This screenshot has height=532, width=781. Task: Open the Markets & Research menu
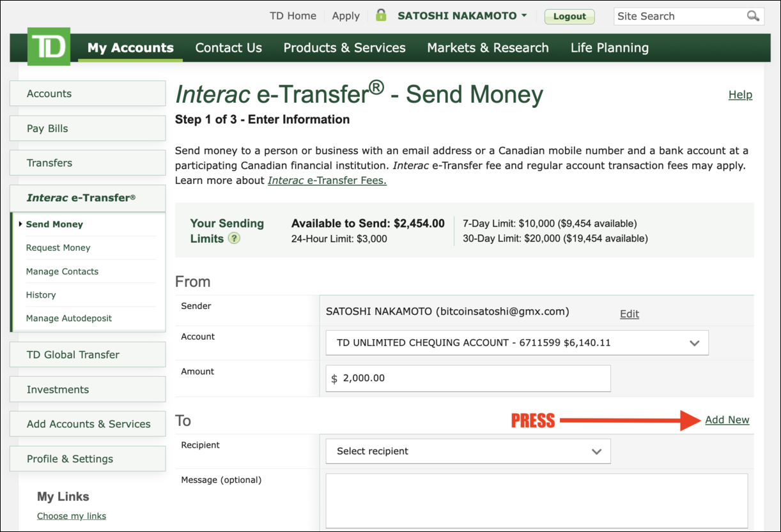pyautogui.click(x=488, y=48)
